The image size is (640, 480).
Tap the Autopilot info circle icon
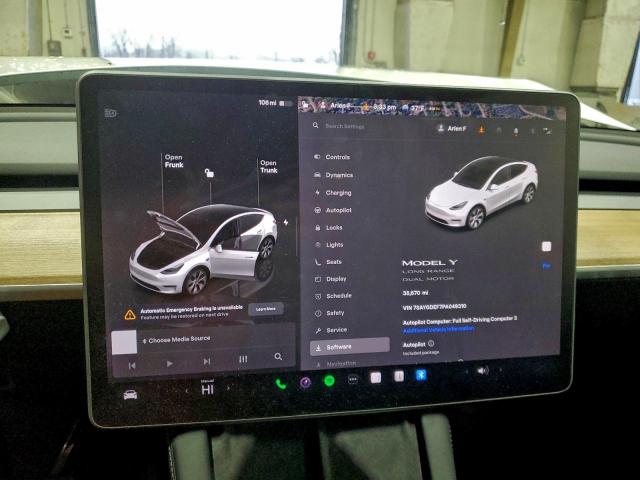pyautogui.click(x=431, y=344)
